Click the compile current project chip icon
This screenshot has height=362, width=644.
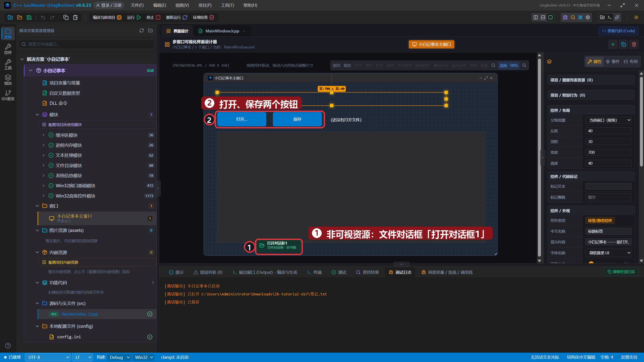[119, 17]
